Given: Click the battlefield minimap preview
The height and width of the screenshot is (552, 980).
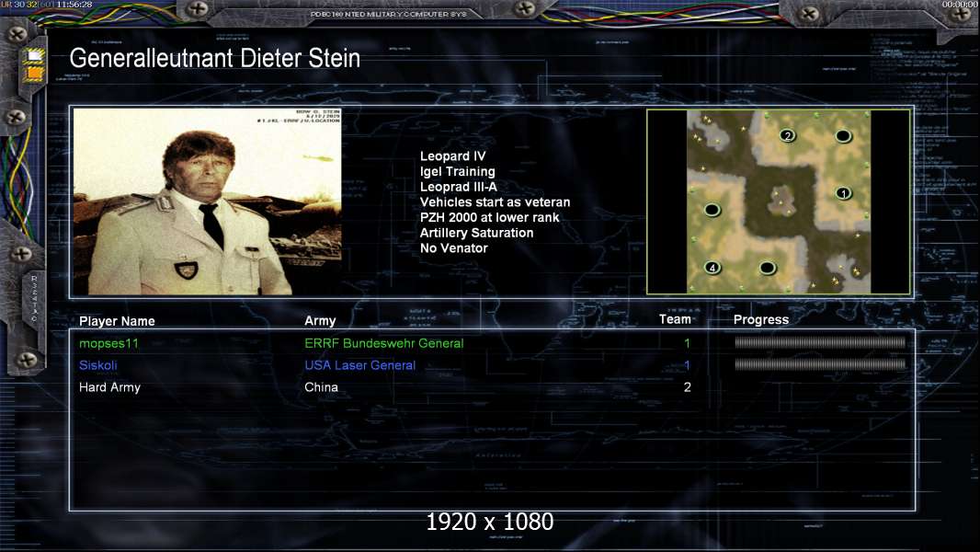Looking at the screenshot, I should 779,201.
